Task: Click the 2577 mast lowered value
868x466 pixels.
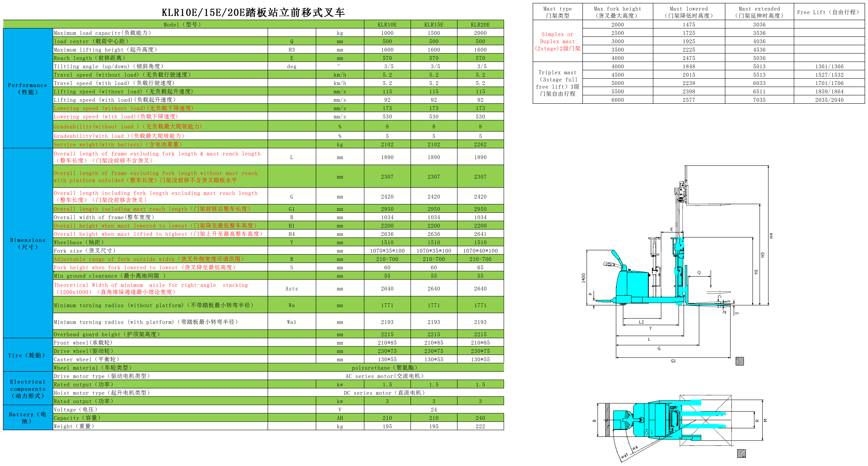Action: [689, 100]
